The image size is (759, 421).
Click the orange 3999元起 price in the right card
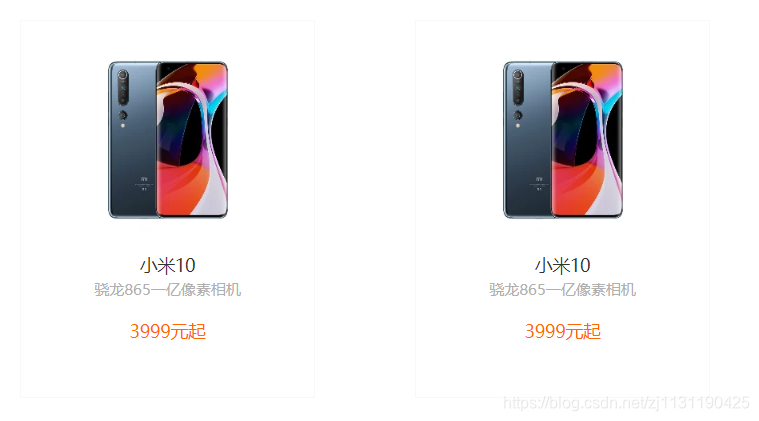562,331
